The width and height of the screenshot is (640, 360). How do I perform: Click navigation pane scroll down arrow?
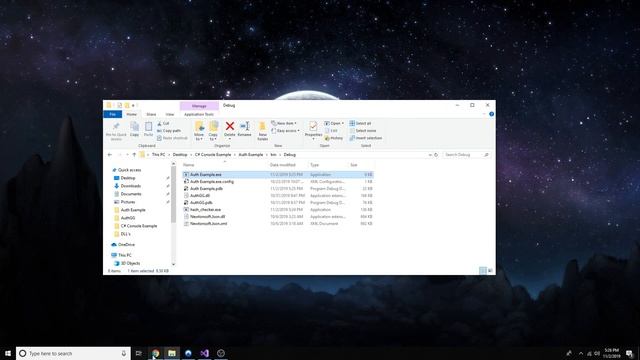pyautogui.click(x=173, y=264)
